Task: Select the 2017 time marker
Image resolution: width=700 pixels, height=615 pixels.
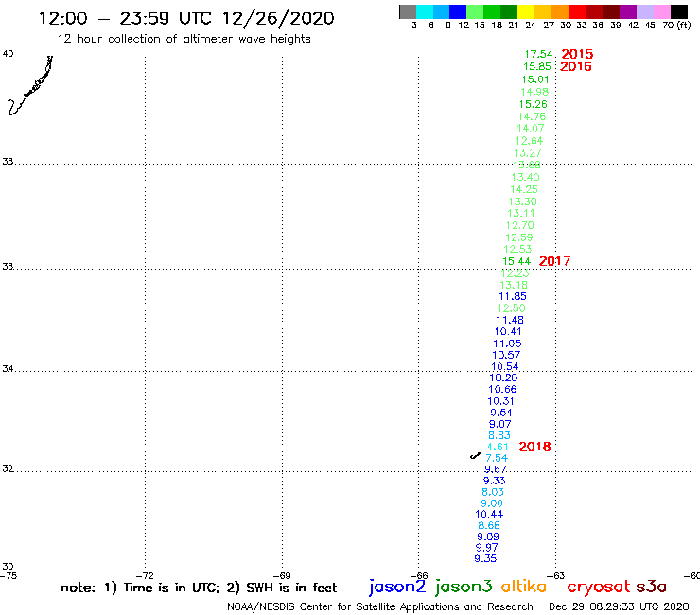Action: pyautogui.click(x=555, y=261)
